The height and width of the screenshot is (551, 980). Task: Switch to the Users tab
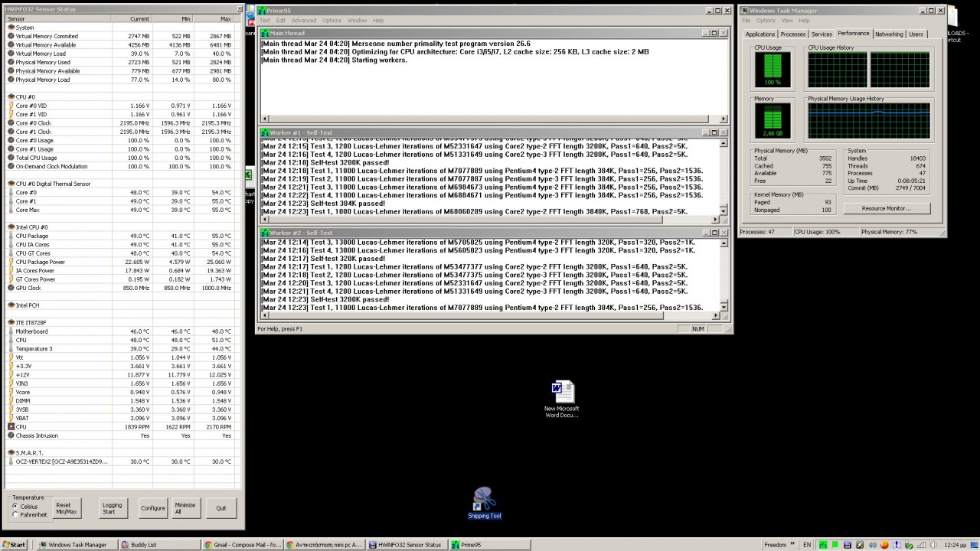point(916,34)
